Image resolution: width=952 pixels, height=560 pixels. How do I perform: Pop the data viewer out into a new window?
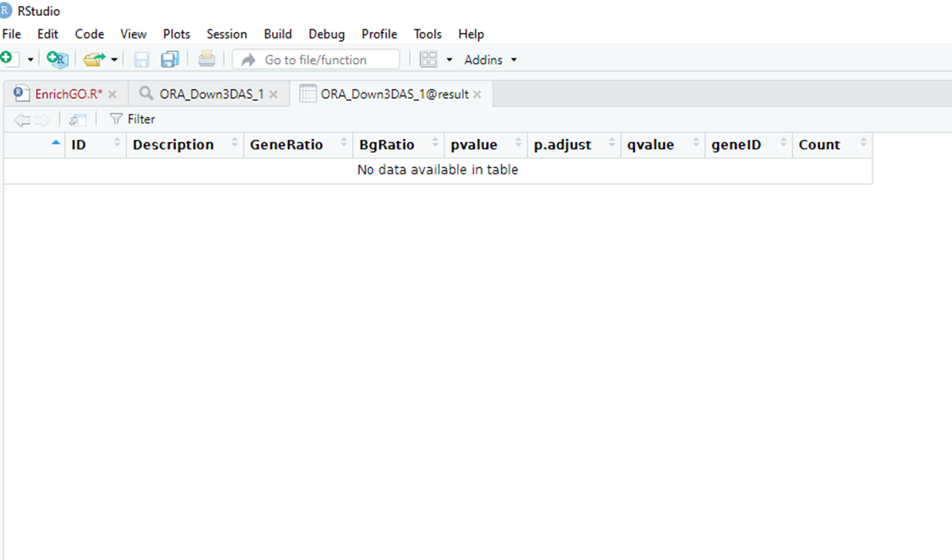coord(77,119)
